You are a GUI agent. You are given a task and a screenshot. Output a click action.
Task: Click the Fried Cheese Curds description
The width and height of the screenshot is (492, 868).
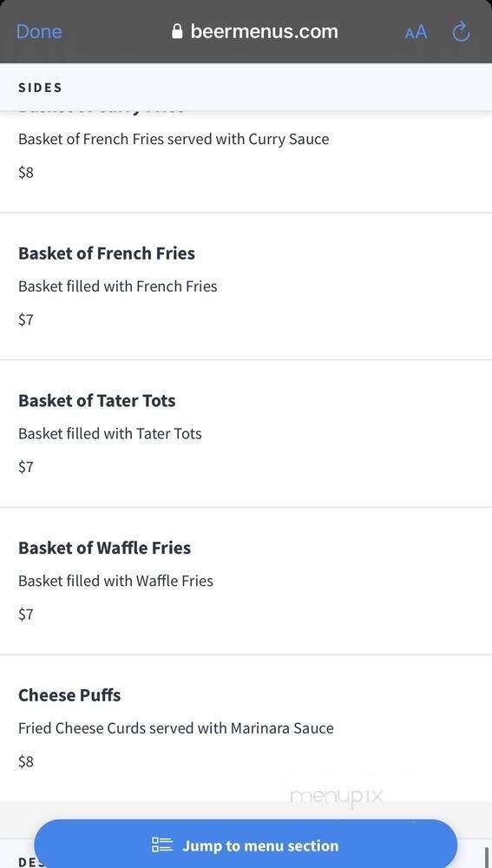[176, 728]
